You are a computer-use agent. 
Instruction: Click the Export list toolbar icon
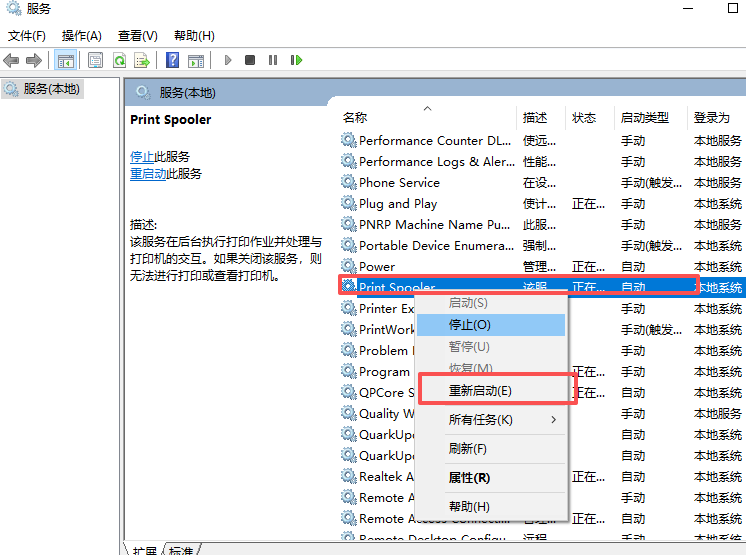click(142, 60)
